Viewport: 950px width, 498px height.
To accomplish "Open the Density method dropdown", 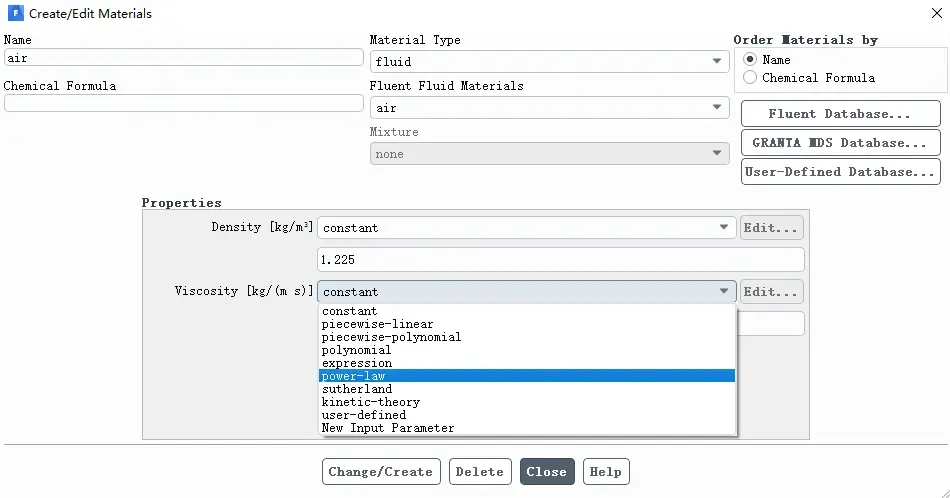I will tap(526, 228).
